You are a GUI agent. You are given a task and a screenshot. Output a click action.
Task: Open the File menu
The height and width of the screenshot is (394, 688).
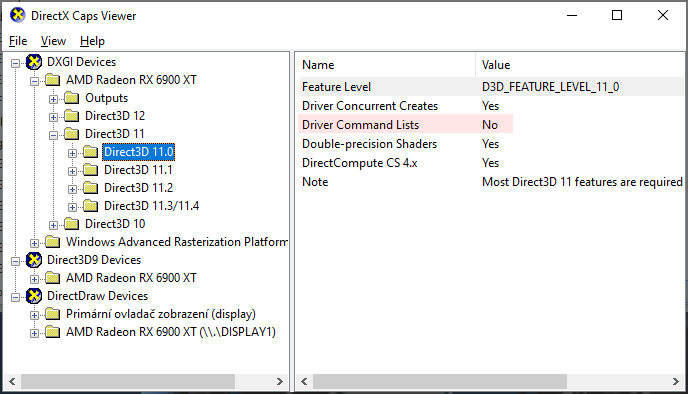[18, 41]
